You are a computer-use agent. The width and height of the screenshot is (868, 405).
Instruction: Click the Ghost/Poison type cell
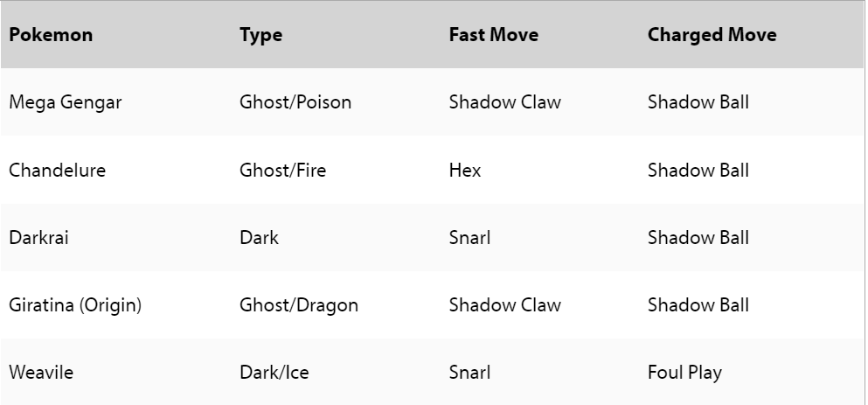pyautogui.click(x=295, y=102)
